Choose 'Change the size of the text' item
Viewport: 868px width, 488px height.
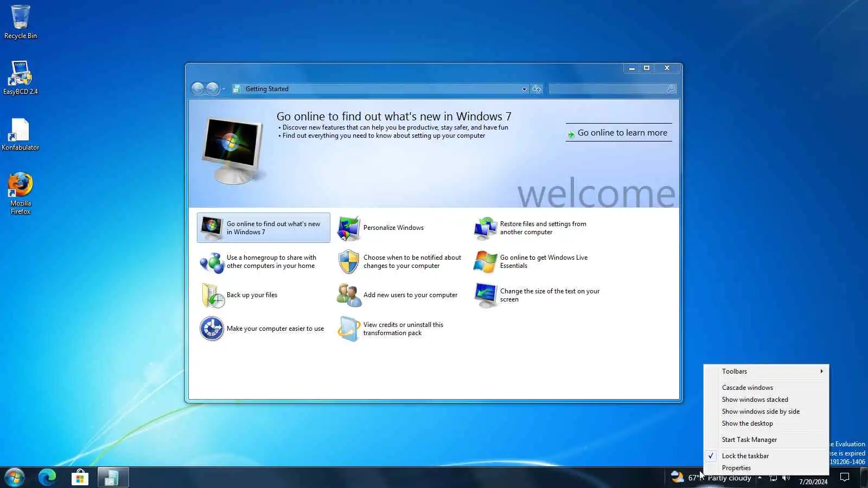coord(537,296)
